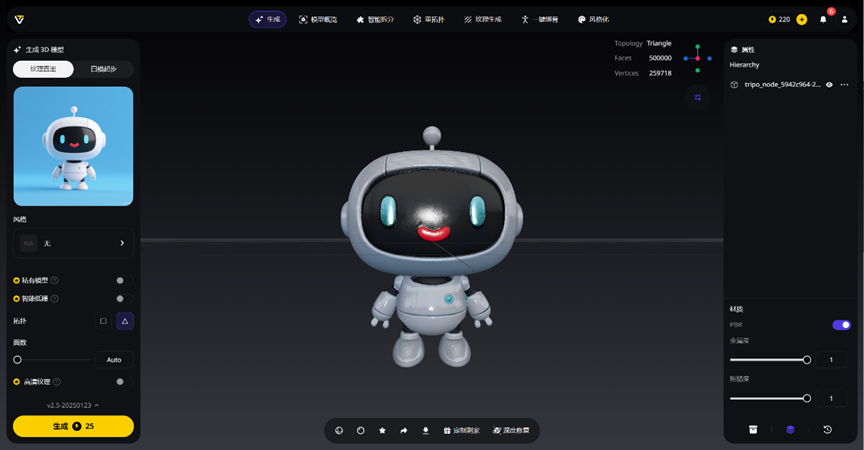Select the tripo_node_5942c964 hierarchy item
This screenshot has width=864, height=450.
tap(782, 84)
